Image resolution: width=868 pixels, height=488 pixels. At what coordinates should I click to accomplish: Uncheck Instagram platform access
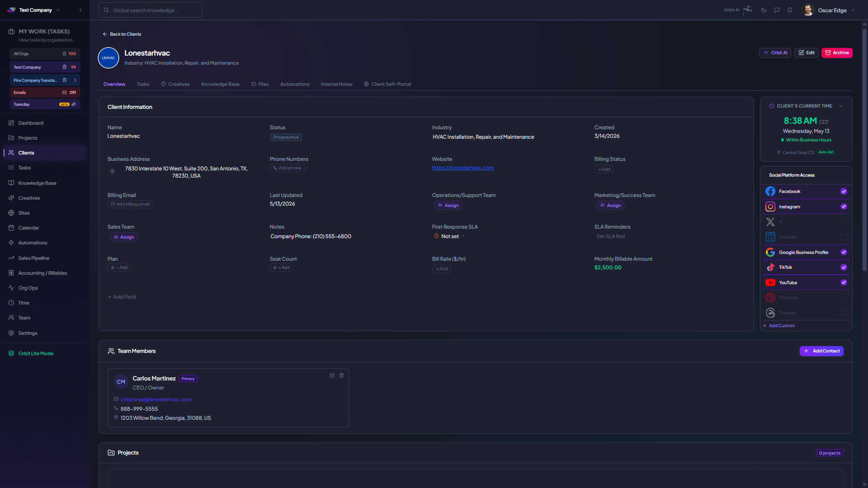click(844, 207)
